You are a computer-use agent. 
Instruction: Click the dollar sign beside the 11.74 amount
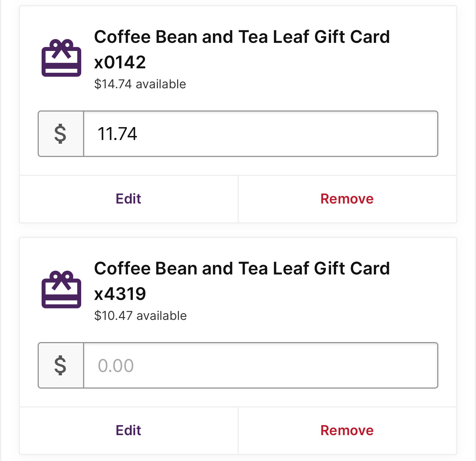coord(61,134)
